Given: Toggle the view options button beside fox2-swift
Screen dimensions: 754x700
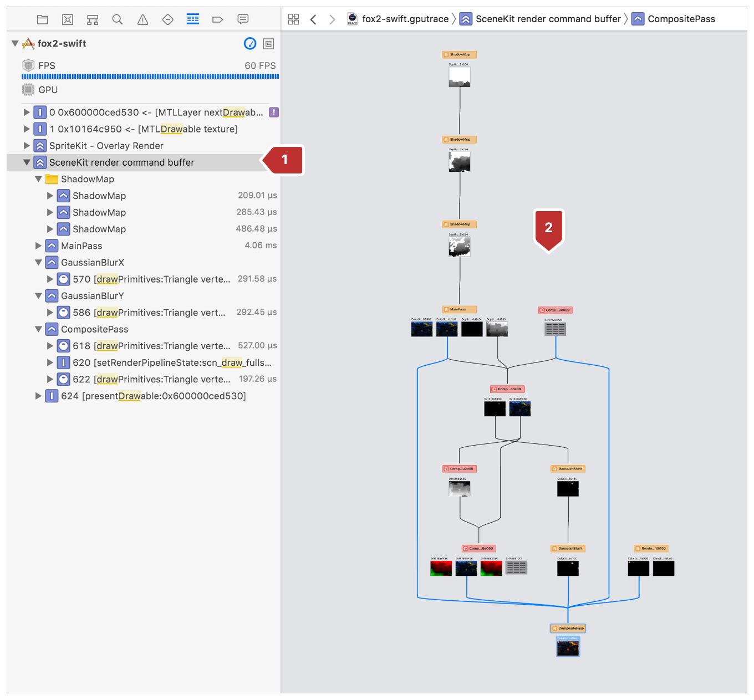Looking at the screenshot, I should tap(269, 44).
